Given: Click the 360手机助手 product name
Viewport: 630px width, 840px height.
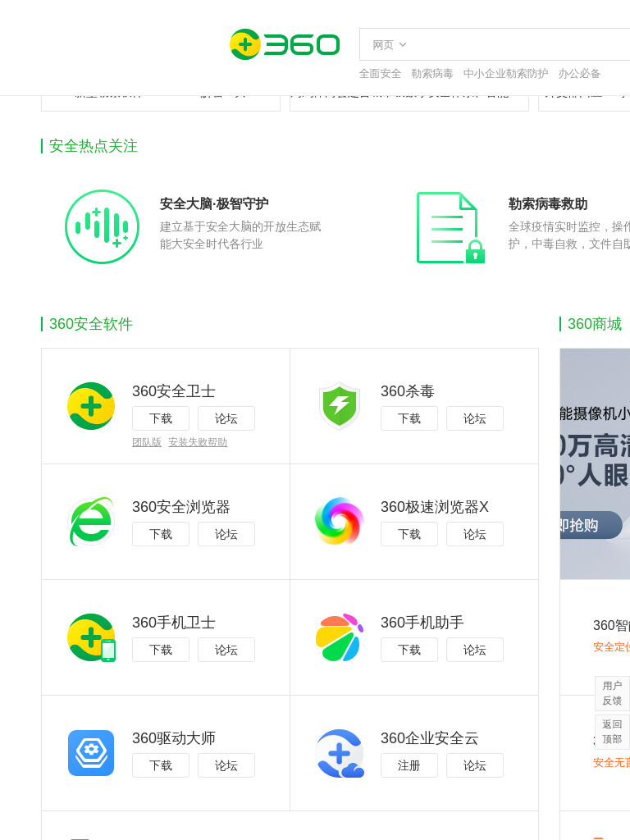Looking at the screenshot, I should [x=422, y=623].
